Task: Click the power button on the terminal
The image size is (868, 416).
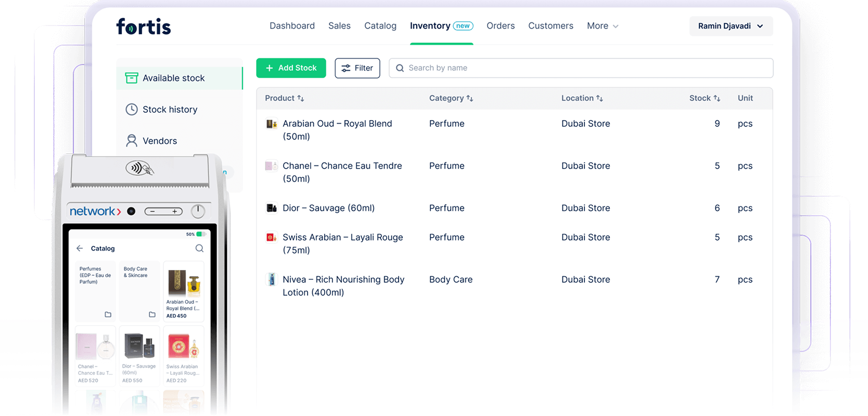Action: [198, 211]
